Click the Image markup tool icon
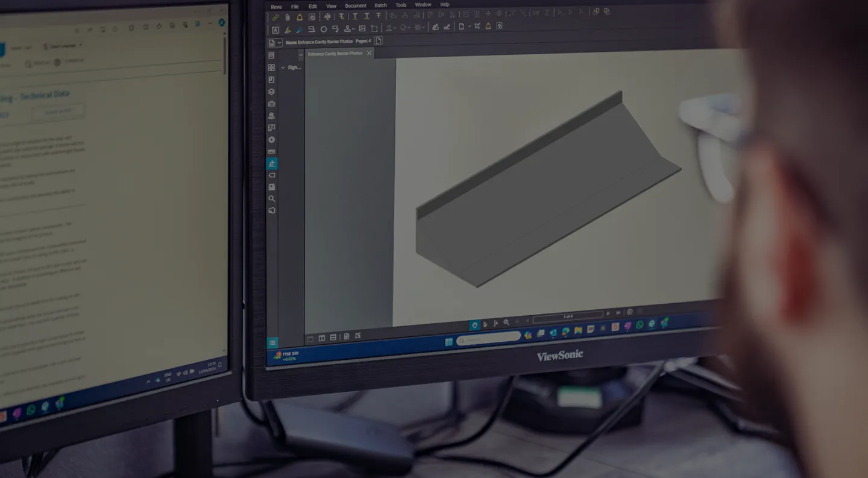This screenshot has width=868, height=478. click(362, 28)
